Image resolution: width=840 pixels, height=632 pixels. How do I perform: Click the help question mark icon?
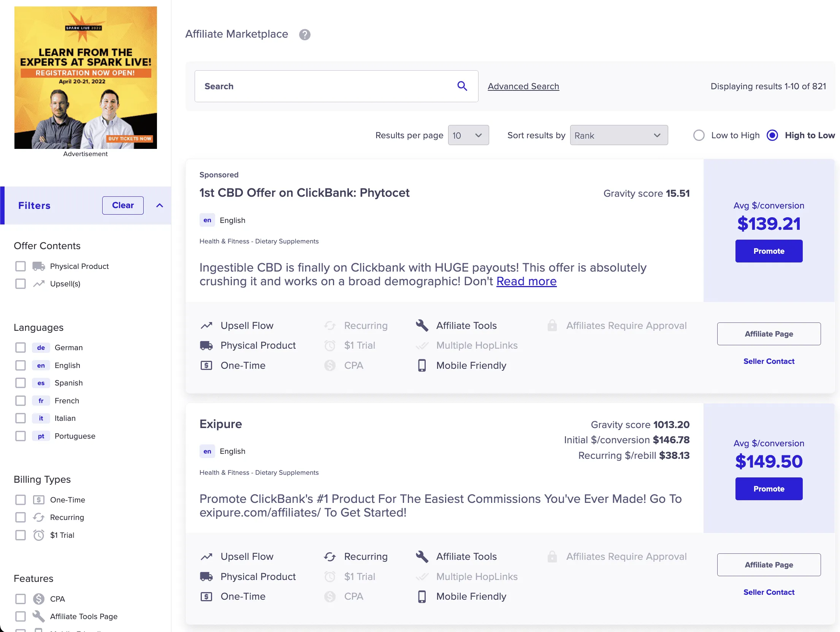coord(304,35)
